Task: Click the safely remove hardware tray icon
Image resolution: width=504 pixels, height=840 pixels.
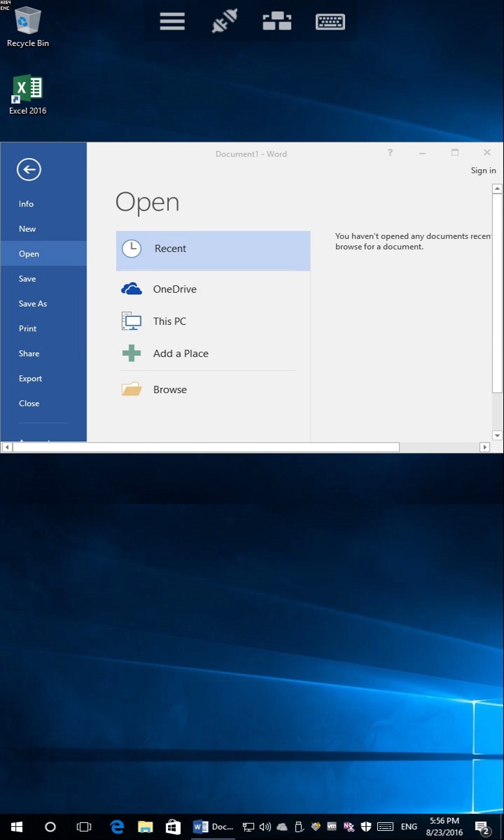Action: 299,827
